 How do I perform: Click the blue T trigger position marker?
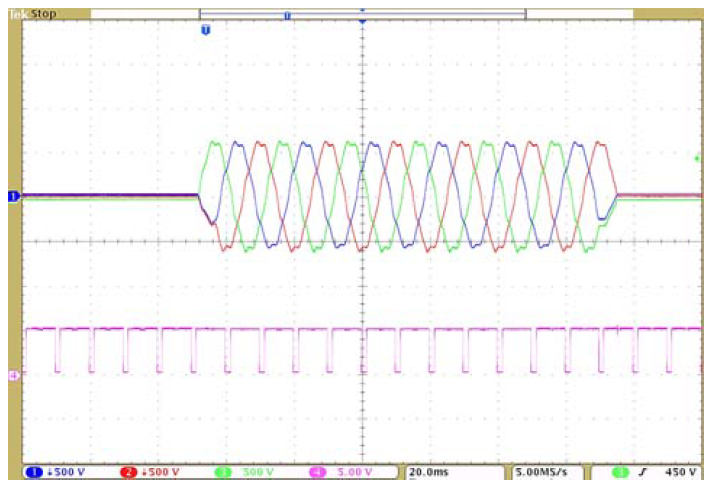point(206,31)
